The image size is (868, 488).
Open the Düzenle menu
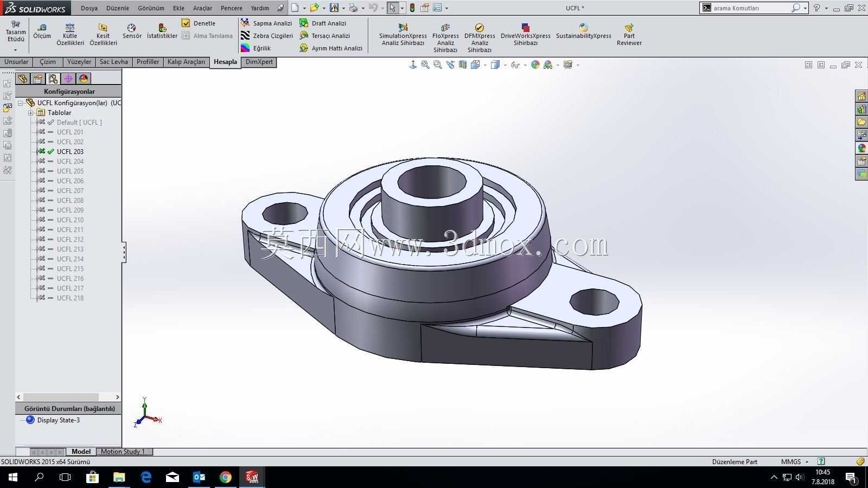tap(118, 8)
